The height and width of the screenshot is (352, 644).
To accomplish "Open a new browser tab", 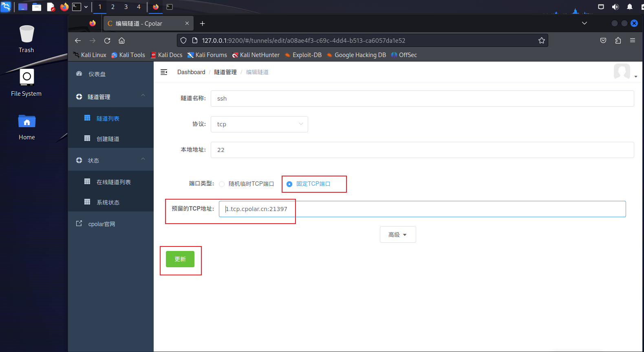I will click(202, 24).
